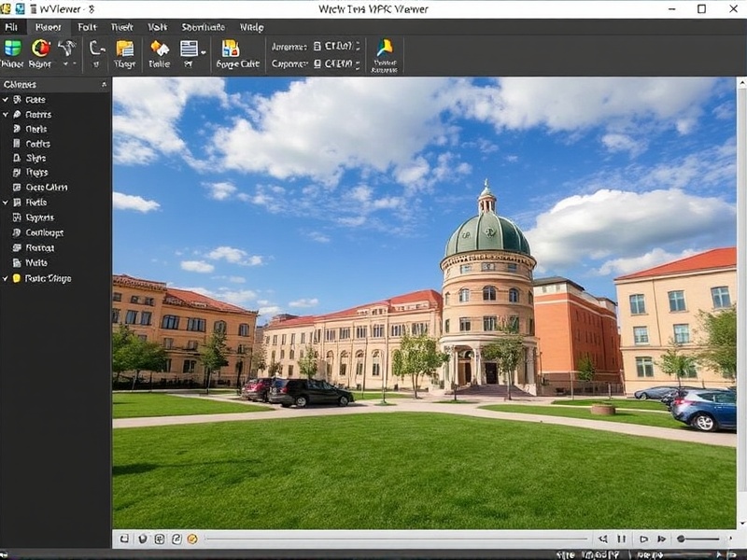The height and width of the screenshot is (560, 747).
Task: Click the icon of the 'Watts' panel row
Action: (17, 262)
